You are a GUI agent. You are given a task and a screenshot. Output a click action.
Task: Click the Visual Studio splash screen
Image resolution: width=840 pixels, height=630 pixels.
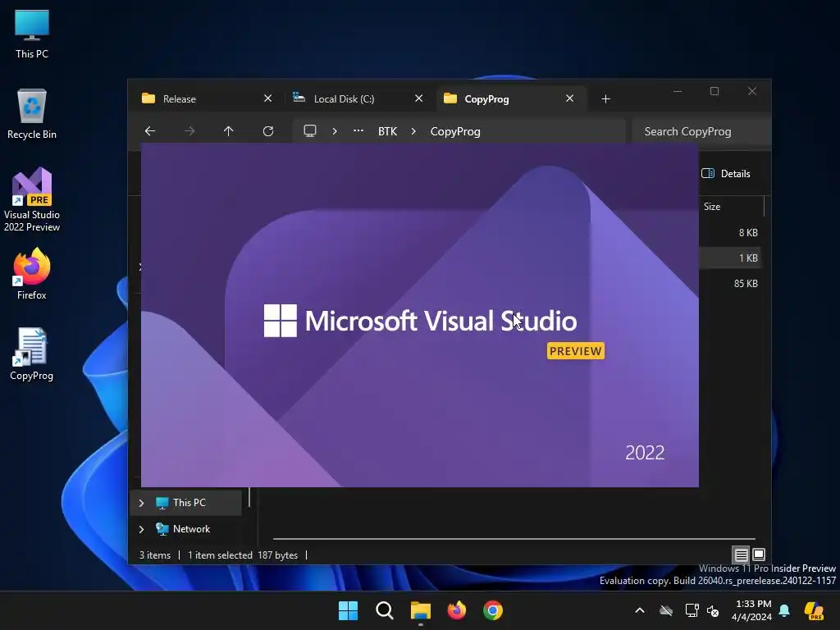420,315
